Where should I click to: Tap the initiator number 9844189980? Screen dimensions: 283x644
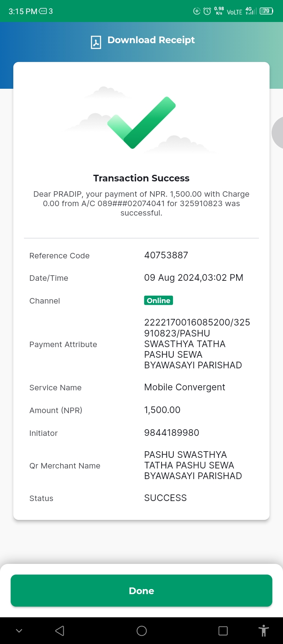coord(172,433)
